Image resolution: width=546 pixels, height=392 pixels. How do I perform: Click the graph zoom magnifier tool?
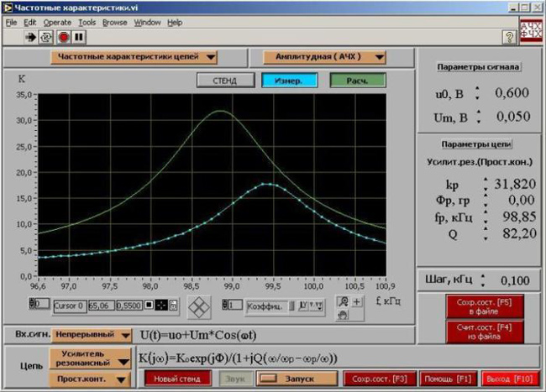tap(344, 301)
